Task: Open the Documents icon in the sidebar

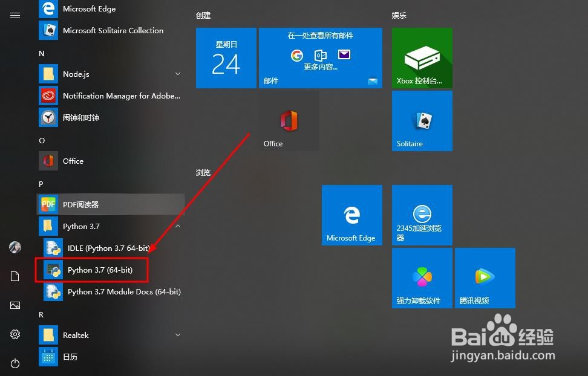Action: [x=15, y=276]
